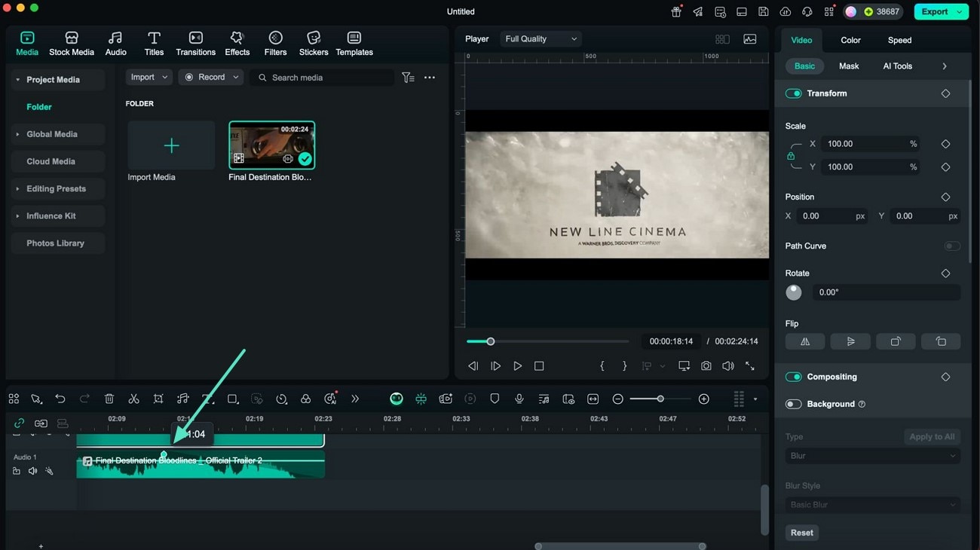Click the Mark Out curly brace
980x550 pixels.
coord(624,365)
